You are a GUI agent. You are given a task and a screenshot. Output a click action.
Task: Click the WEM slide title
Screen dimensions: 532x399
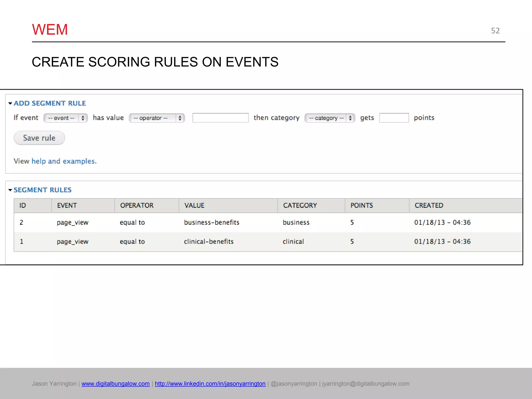(50, 30)
